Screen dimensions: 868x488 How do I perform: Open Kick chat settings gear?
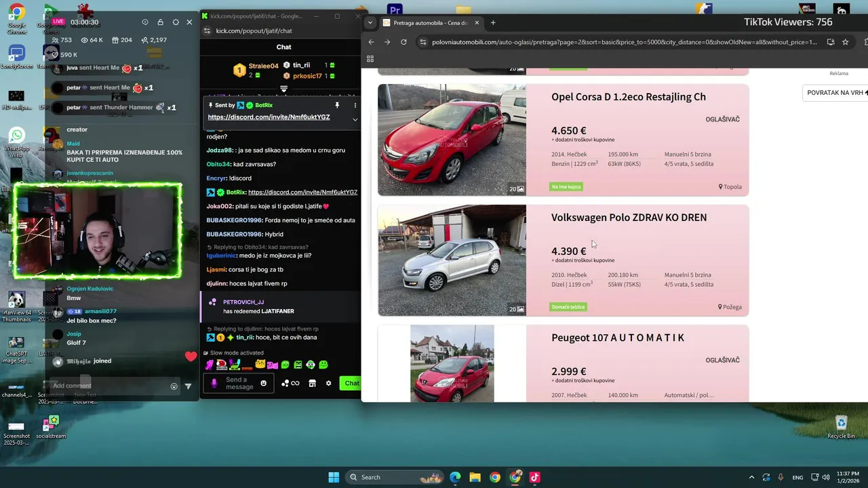329,384
